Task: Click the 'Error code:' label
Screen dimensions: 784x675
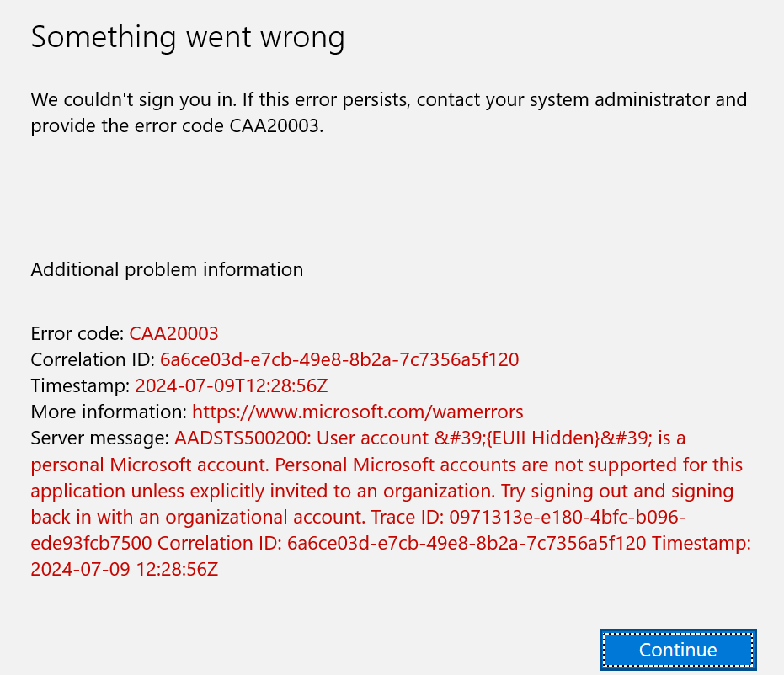Action: [x=77, y=333]
